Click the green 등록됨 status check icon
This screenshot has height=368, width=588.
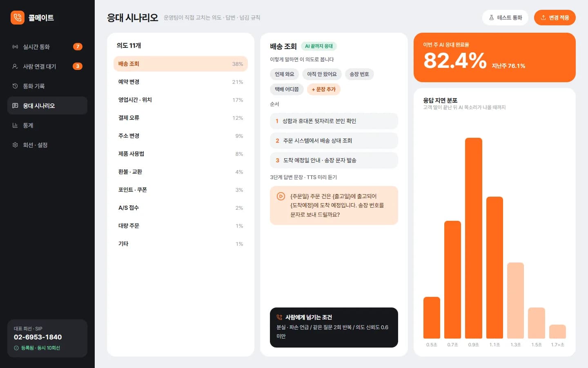(x=16, y=348)
